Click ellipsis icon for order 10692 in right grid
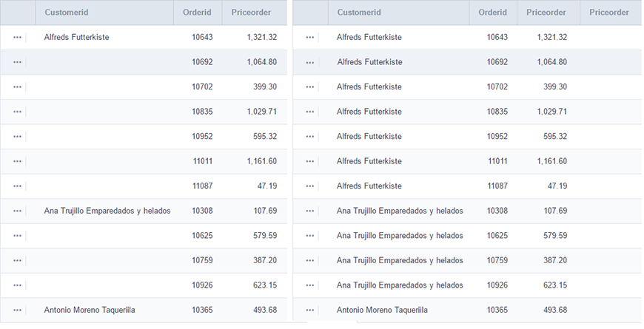Image resolution: width=644 pixels, height=329 pixels. (309, 62)
